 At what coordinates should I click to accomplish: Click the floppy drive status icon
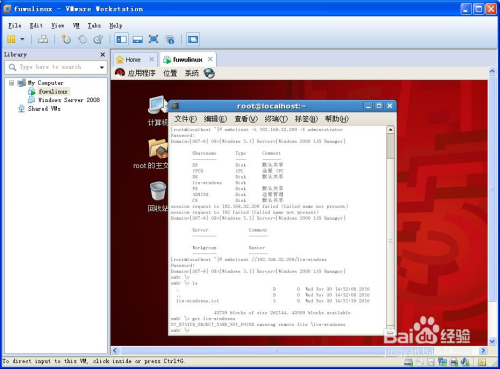[431, 362]
